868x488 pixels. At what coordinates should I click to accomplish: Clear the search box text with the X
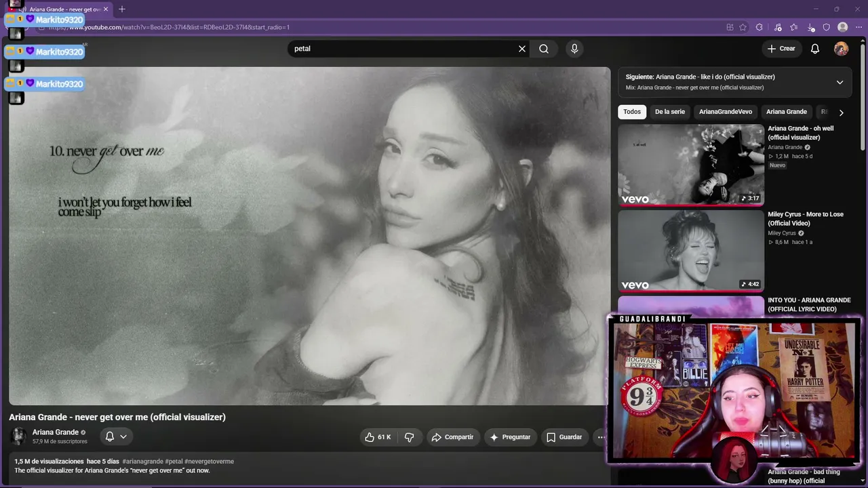(x=522, y=49)
